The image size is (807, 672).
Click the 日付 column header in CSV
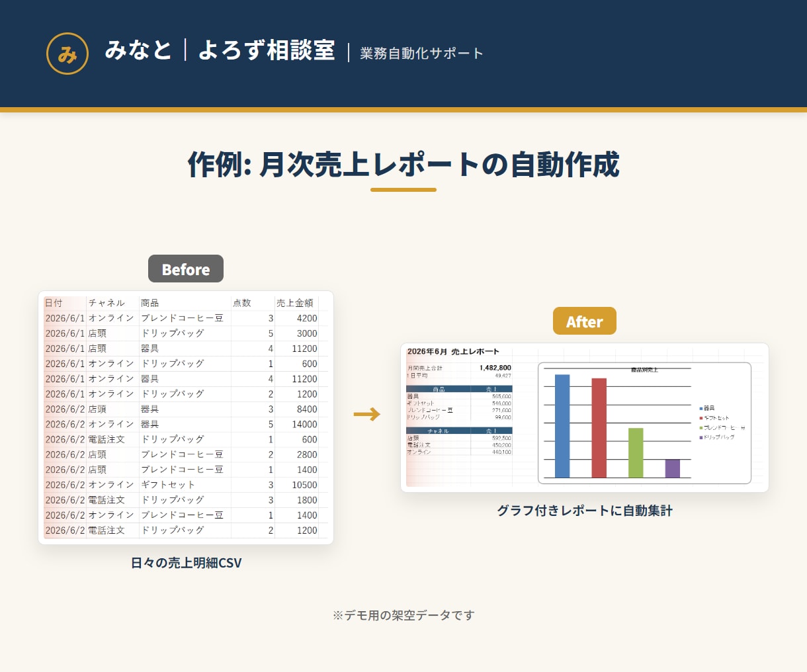(54, 303)
